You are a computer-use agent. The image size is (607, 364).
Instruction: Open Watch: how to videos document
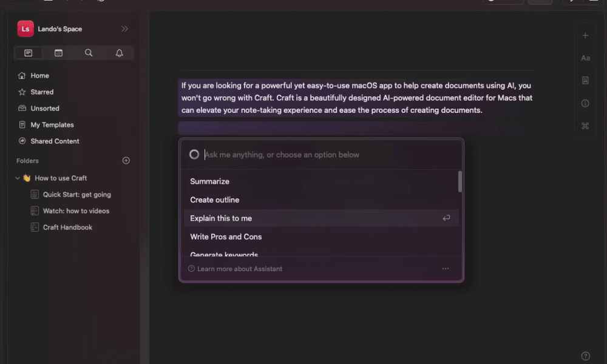coord(76,211)
